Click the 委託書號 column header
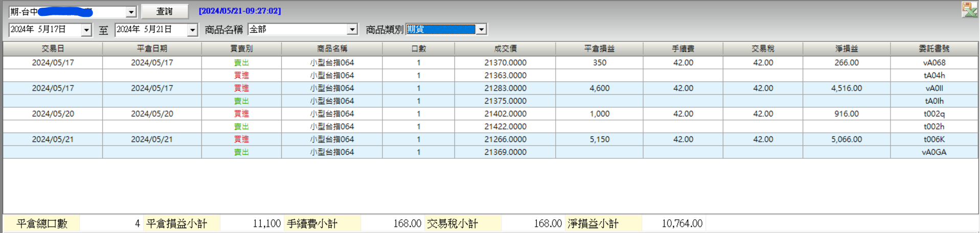 [934, 49]
